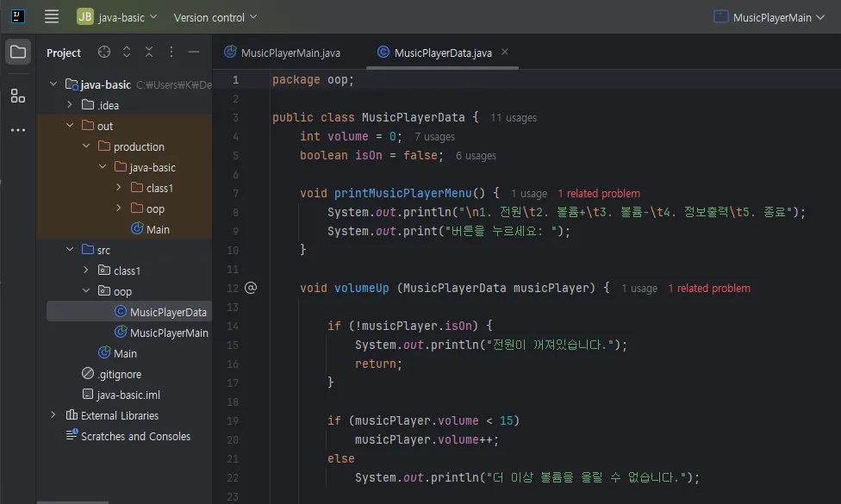841x504 pixels.
Task: Expand the .idea folder
Action: pos(70,105)
